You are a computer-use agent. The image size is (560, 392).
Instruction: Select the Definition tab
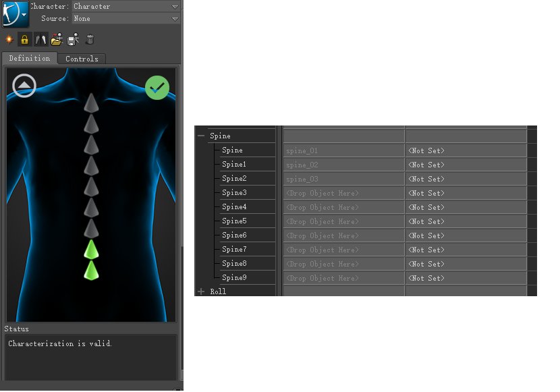30,59
